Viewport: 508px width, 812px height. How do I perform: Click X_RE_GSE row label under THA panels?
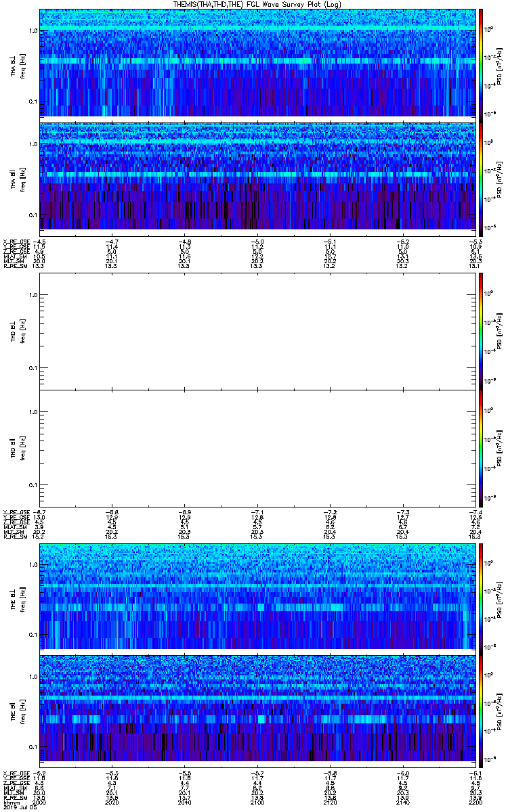point(16,240)
